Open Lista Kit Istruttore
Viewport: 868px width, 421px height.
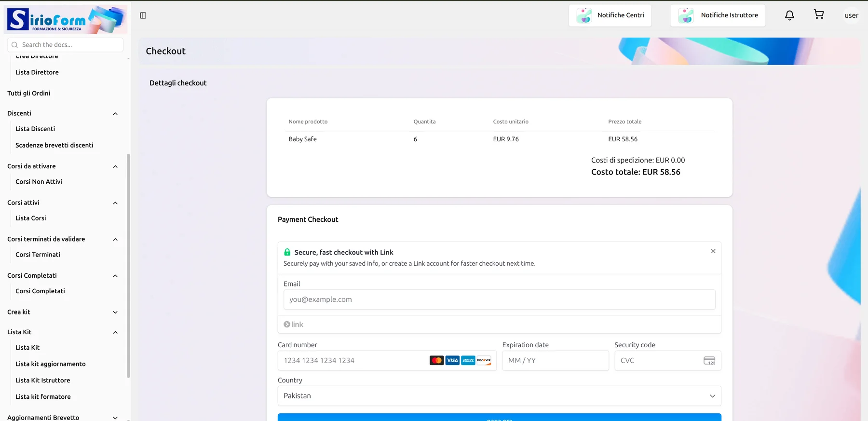[43, 380]
